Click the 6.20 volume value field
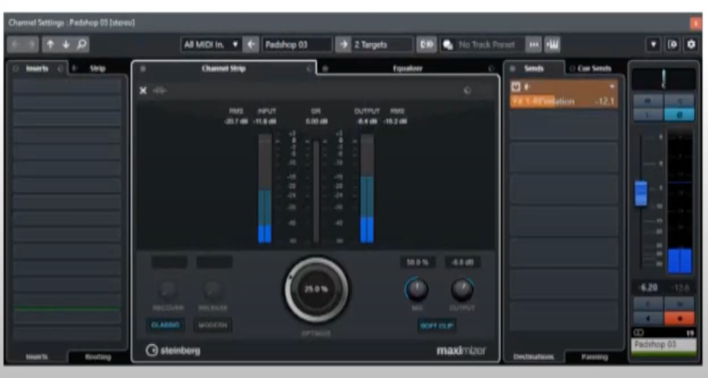Image resolution: width=708 pixels, height=378 pixels. tap(648, 288)
